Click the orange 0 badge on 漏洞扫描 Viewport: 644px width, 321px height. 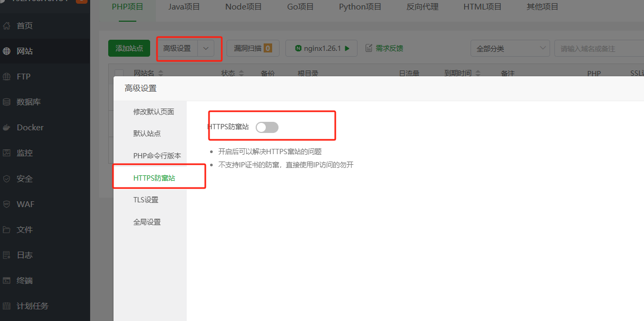point(267,48)
